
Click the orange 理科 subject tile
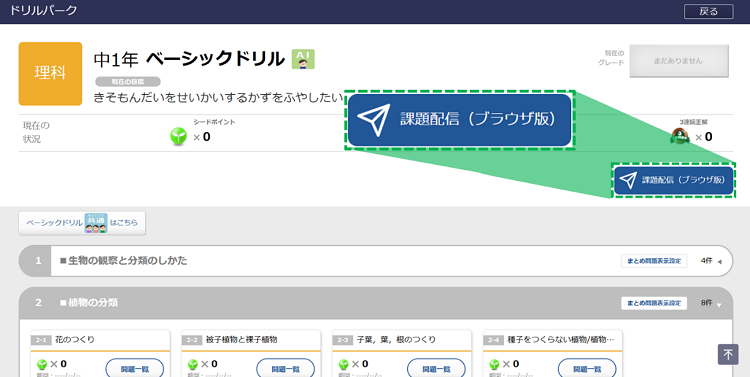[50, 74]
